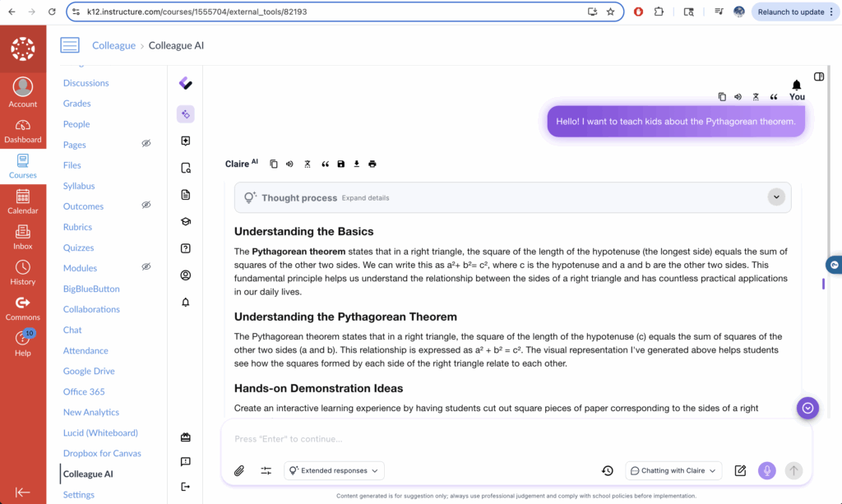842x504 pixels.
Task: Start a new chat with the compose icon
Action: [740, 470]
